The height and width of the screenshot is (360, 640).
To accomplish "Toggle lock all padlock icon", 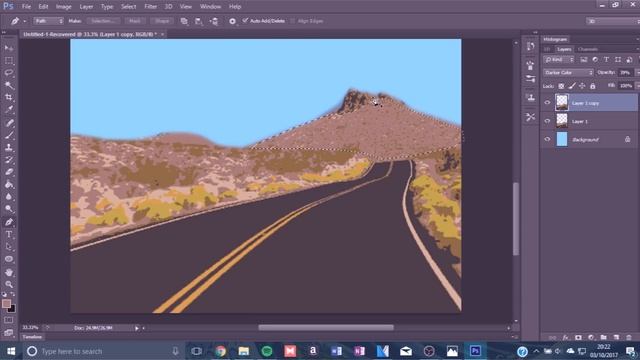I will pos(593,86).
